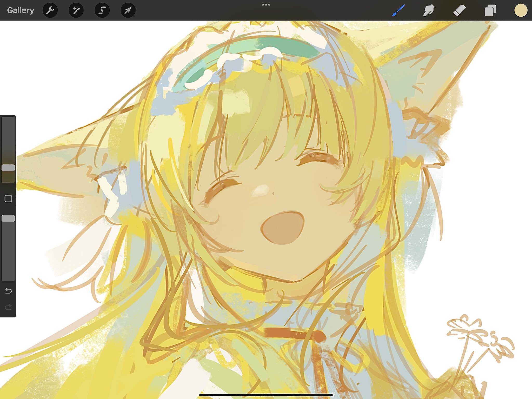Activate the Selection tool
Image resolution: width=532 pixels, height=399 pixels.
102,10
